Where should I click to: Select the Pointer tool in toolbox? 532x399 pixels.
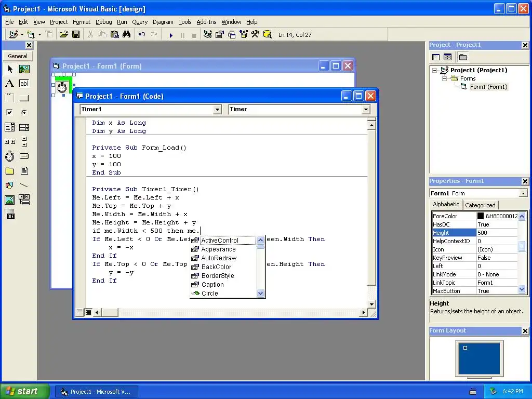click(10, 69)
